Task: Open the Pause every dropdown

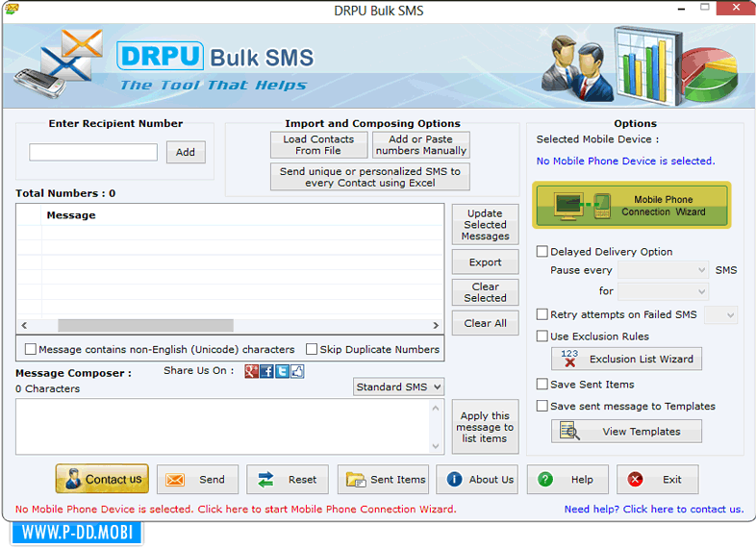Action: (x=664, y=270)
